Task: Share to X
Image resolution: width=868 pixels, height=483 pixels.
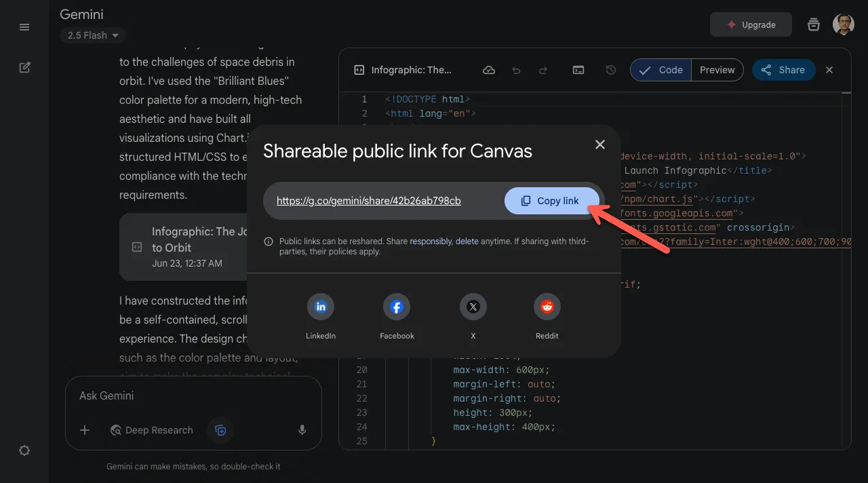Action: pos(473,307)
